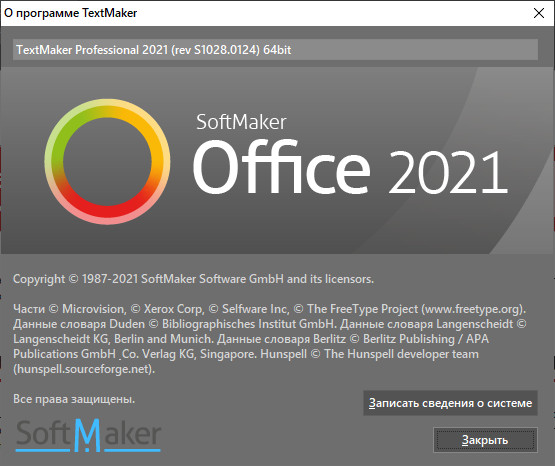This screenshot has width=555, height=466.
Task: Click the Все права защищены text
Action: pyautogui.click(x=74, y=399)
